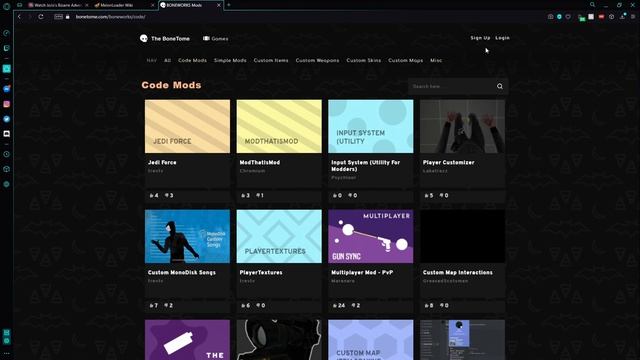This screenshot has height=360, width=640.
Task: Select the Custom Maps category
Action: click(x=406, y=60)
